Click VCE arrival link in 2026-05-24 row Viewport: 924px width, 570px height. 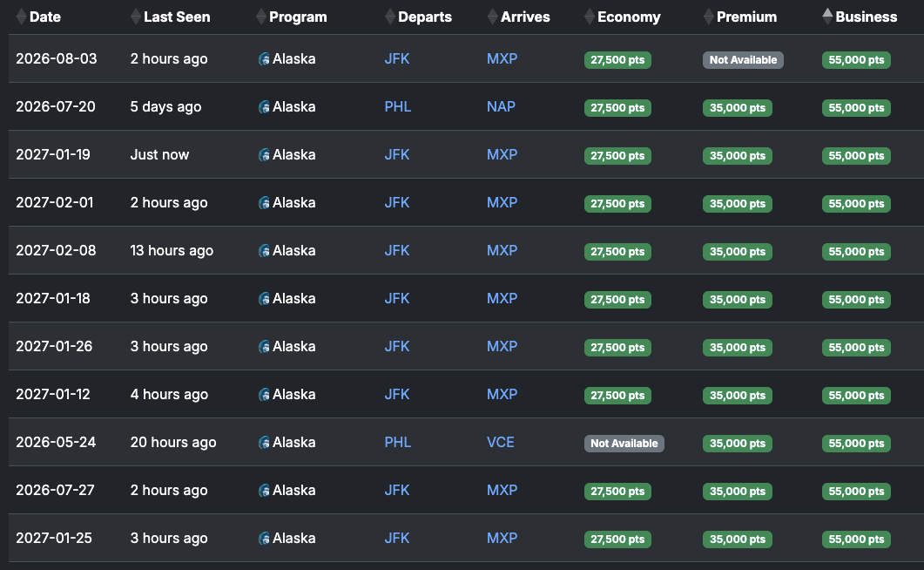click(x=500, y=442)
